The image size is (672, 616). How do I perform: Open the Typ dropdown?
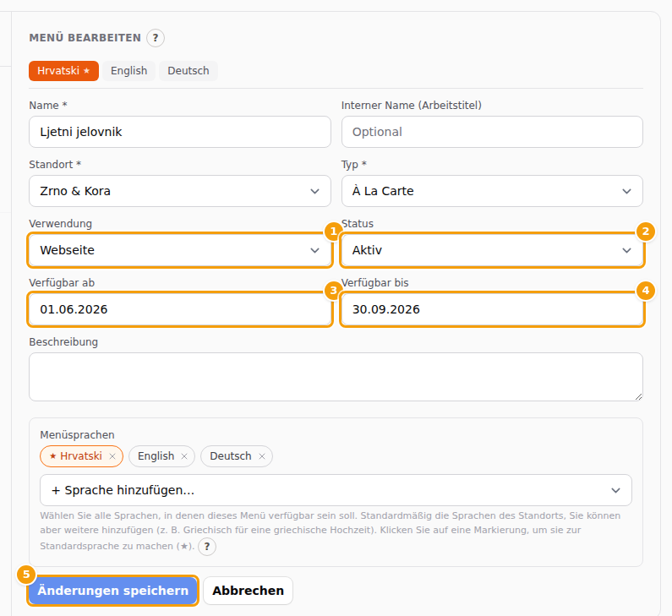pos(492,191)
